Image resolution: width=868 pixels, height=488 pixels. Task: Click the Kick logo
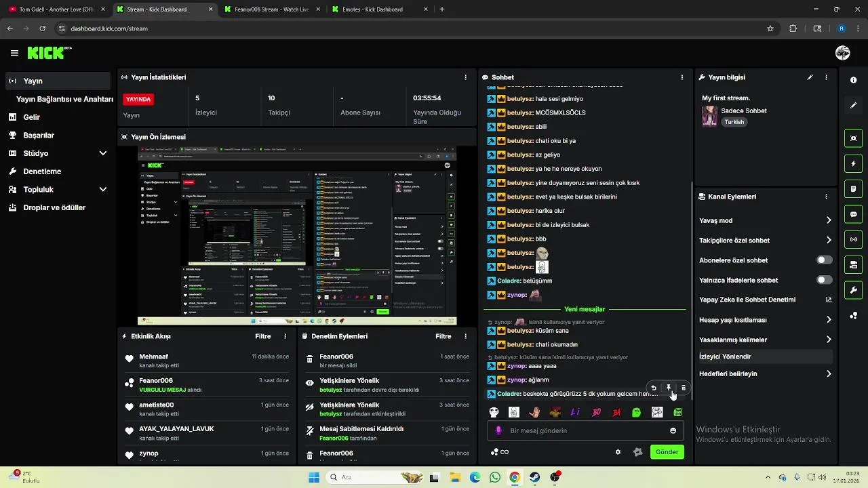click(49, 53)
